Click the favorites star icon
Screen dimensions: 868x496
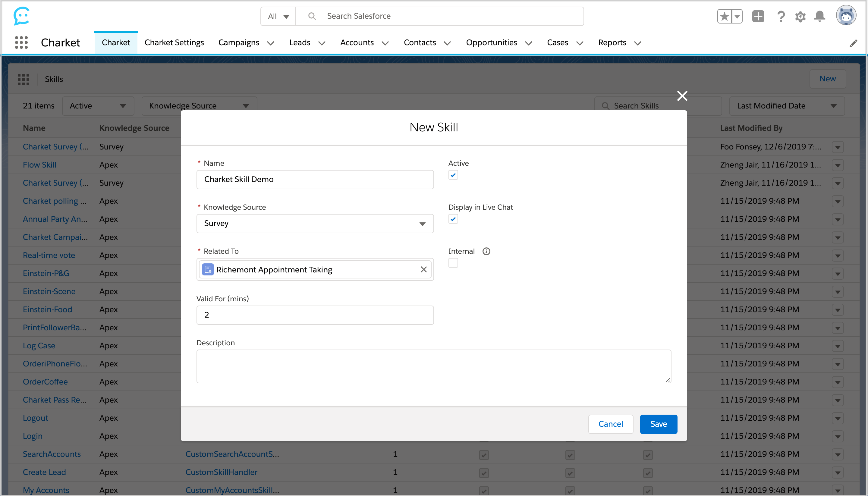point(725,16)
